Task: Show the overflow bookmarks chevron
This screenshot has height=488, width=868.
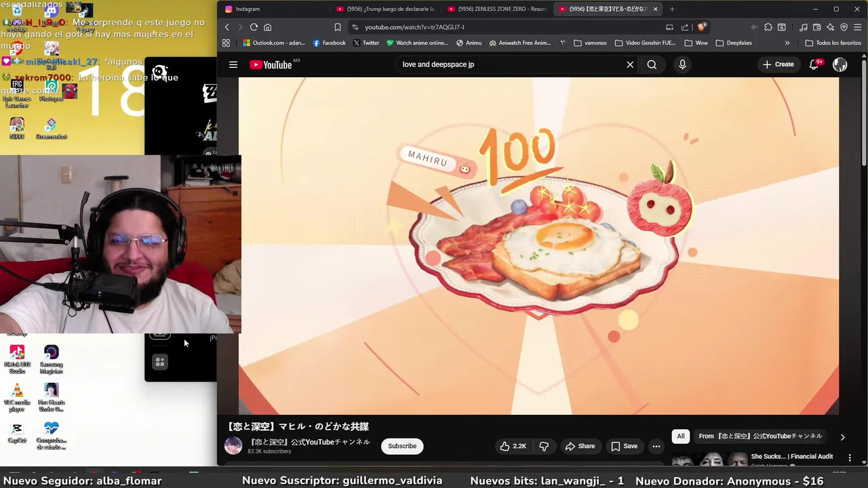Action: tap(787, 43)
